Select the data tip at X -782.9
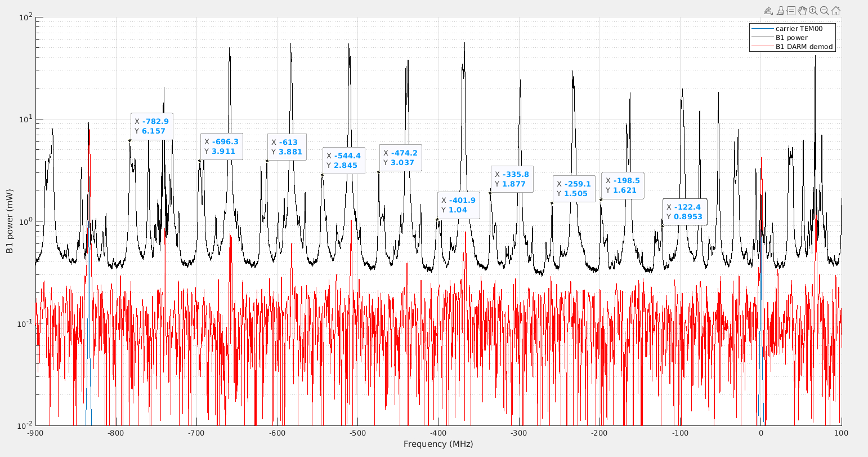 click(x=151, y=126)
